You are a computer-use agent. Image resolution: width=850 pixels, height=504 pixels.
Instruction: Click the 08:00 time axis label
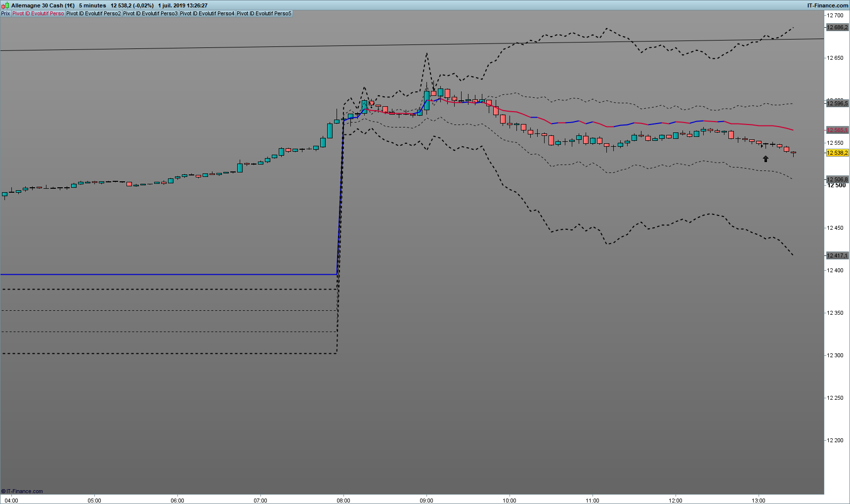(x=343, y=501)
